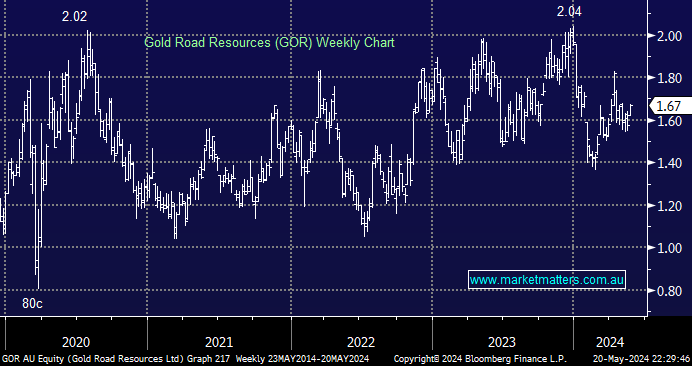Select the 2023 year label on axis

(x=502, y=342)
